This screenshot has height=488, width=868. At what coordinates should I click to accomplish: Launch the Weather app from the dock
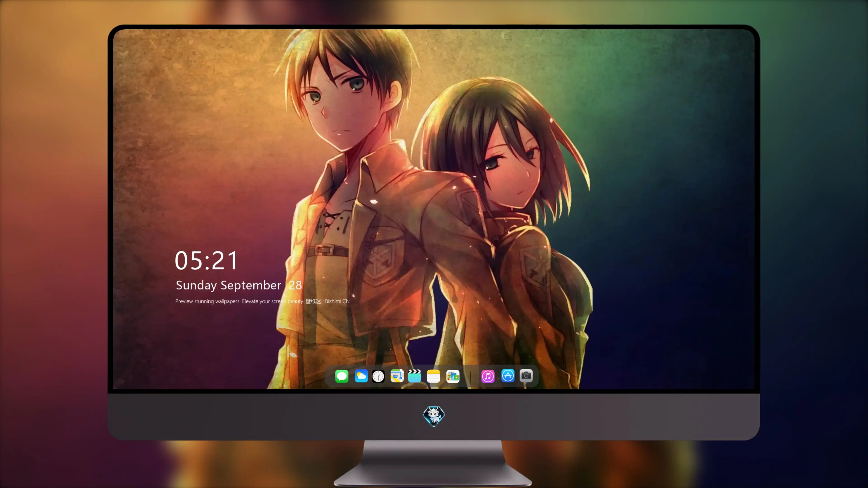[361, 376]
